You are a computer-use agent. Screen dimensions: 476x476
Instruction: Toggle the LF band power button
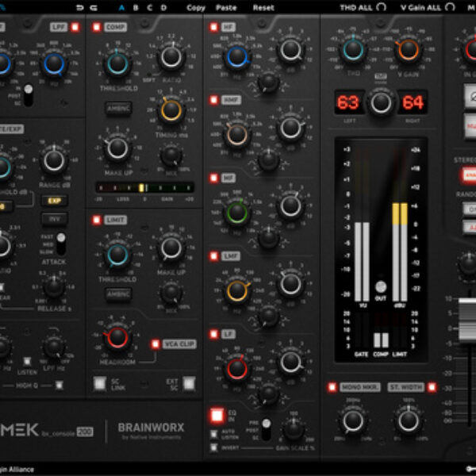(213, 334)
